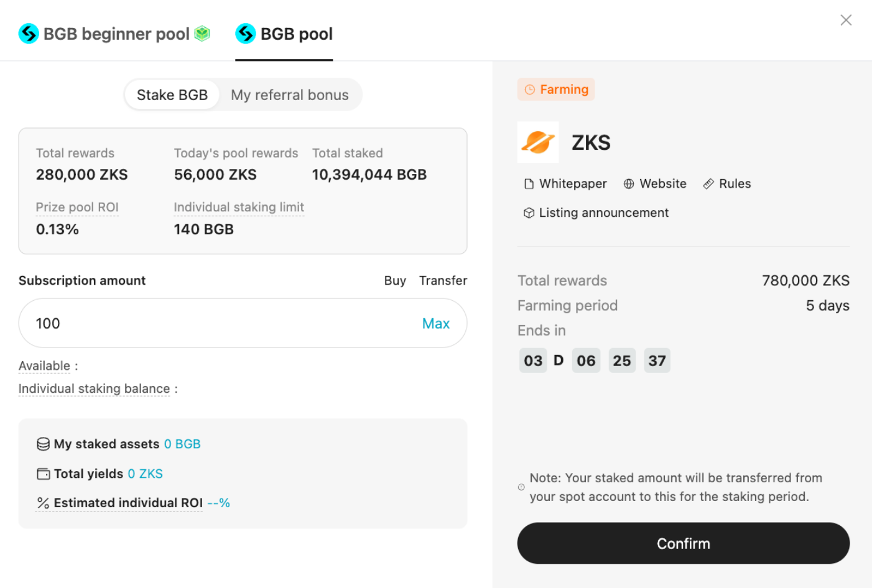
Task: Click the 0.13% prize pool ROI value
Action: tap(57, 229)
